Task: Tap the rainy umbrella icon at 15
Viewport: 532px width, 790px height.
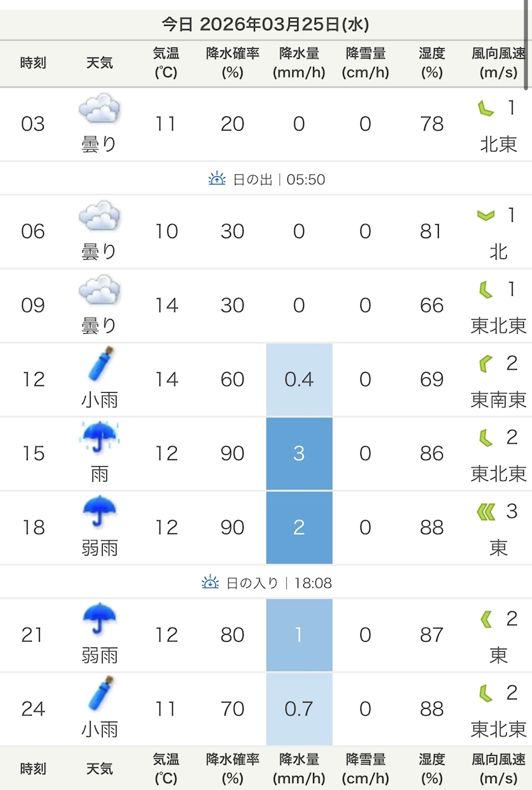Action: point(99,437)
